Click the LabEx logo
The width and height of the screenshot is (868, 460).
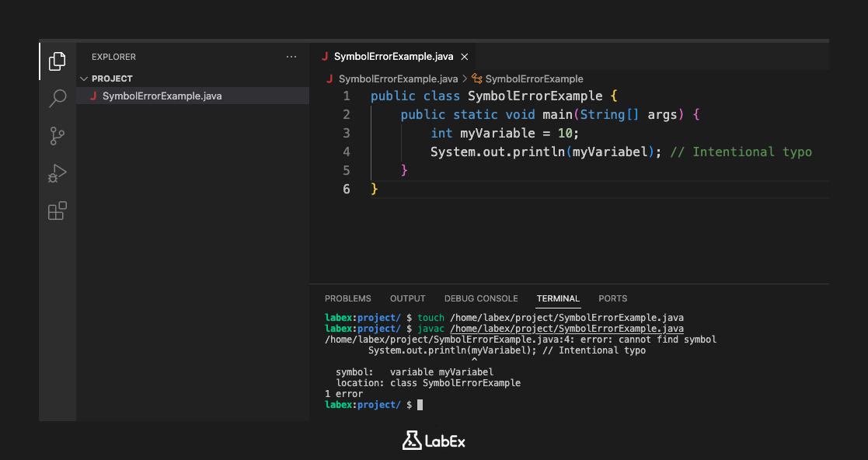click(434, 441)
